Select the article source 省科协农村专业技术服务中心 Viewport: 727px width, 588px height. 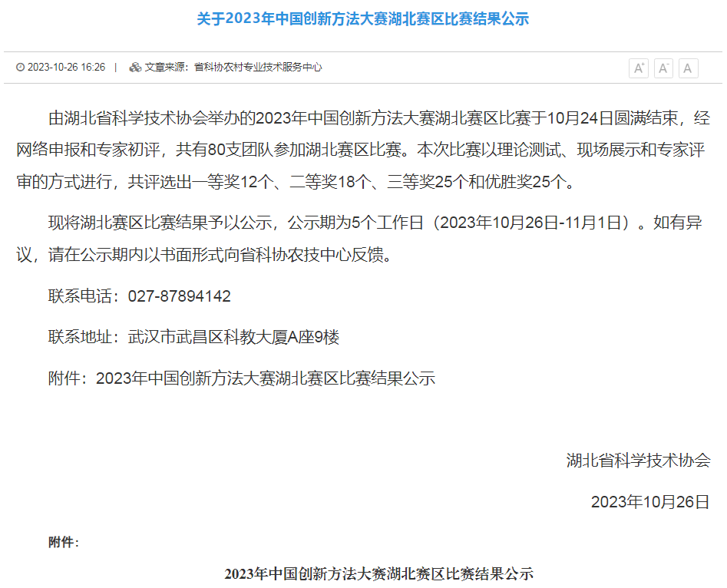[x=258, y=68]
